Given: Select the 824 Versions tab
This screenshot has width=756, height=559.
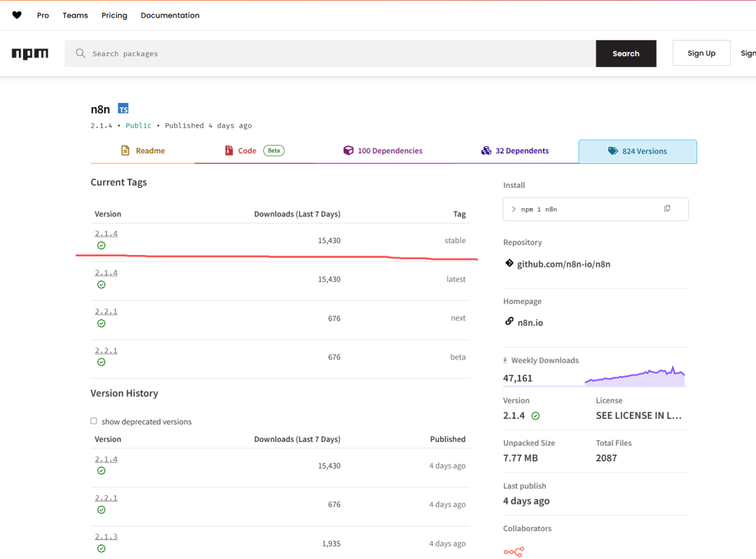Looking at the screenshot, I should coord(637,151).
